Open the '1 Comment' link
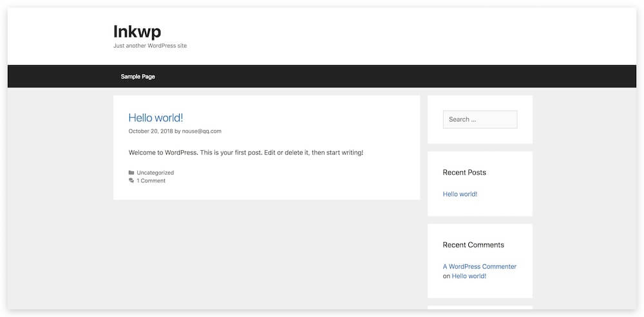 click(x=151, y=181)
